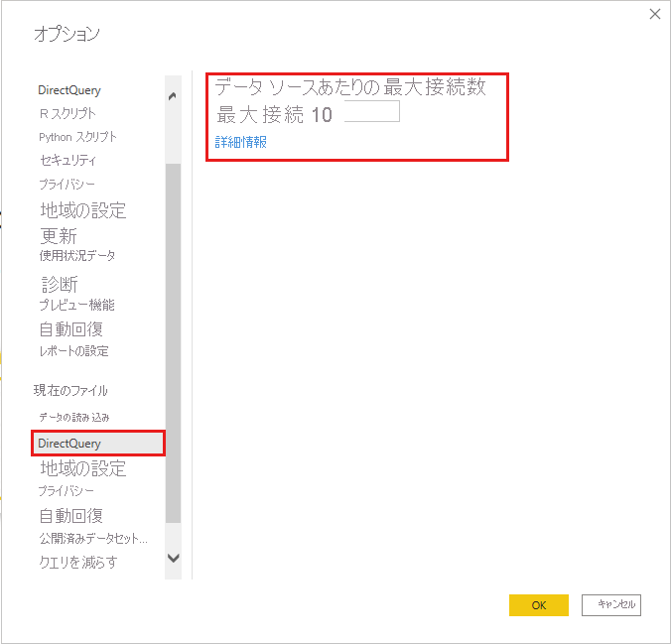The width and height of the screenshot is (671, 644).
Task: Open the 詳細情報 link
Action: tap(241, 142)
